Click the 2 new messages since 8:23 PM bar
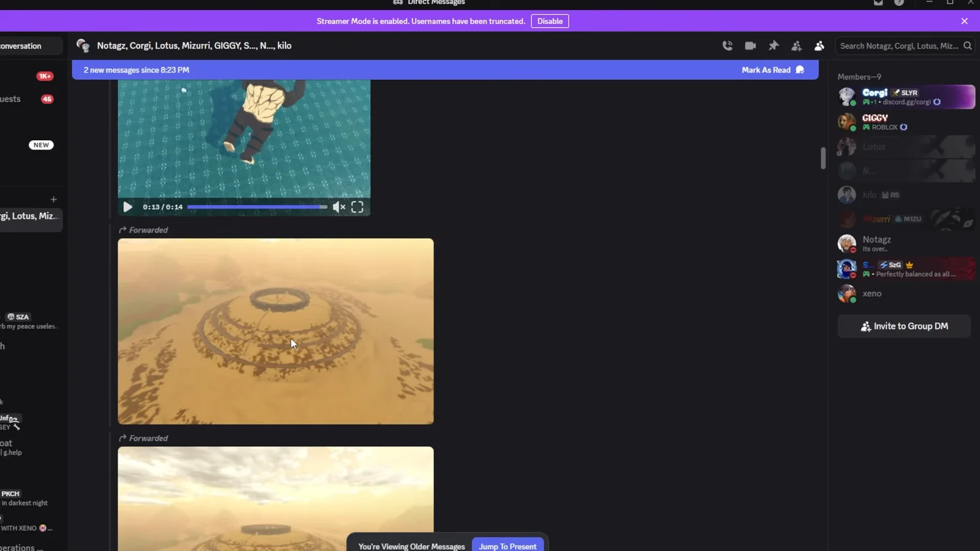This screenshot has height=551, width=980. point(445,70)
